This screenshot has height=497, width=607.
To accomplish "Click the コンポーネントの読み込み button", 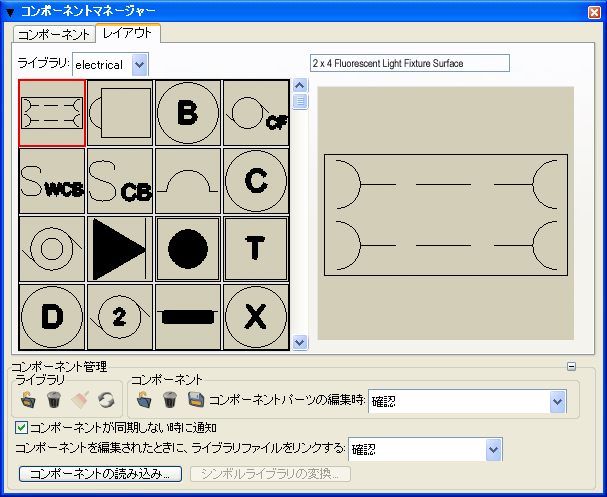I will click(100, 474).
